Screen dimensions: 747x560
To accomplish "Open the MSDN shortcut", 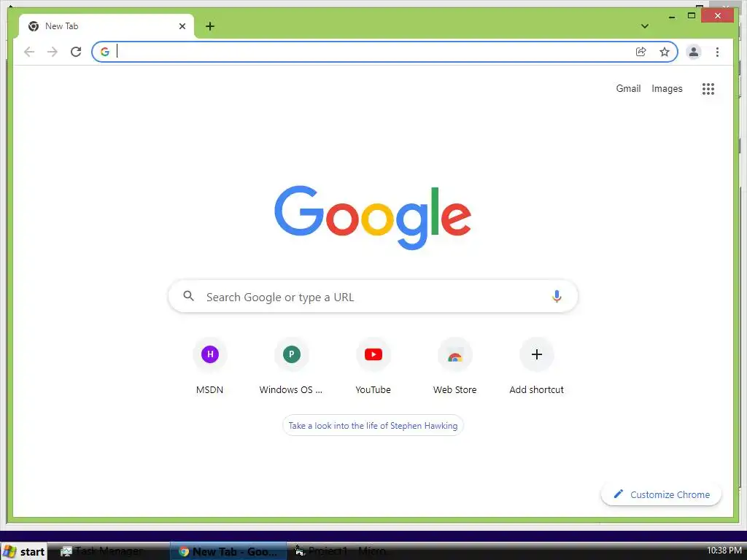I will tap(209, 367).
